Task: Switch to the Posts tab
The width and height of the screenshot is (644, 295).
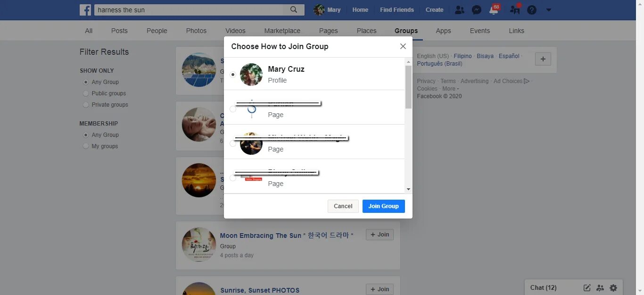Action: (119, 31)
